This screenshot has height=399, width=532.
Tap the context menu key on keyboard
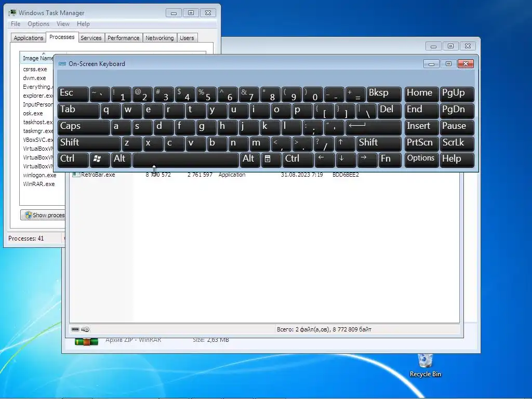coord(271,160)
